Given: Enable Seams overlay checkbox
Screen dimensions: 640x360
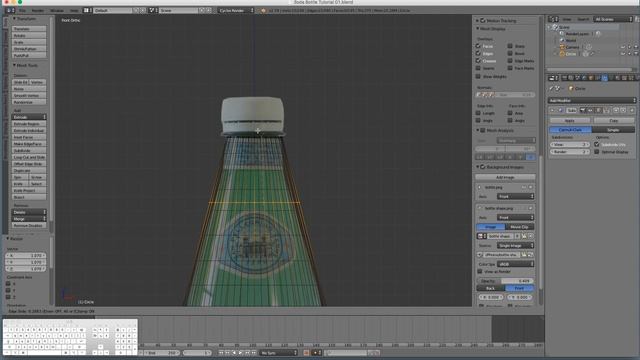Looking at the screenshot, I should coord(478,68).
